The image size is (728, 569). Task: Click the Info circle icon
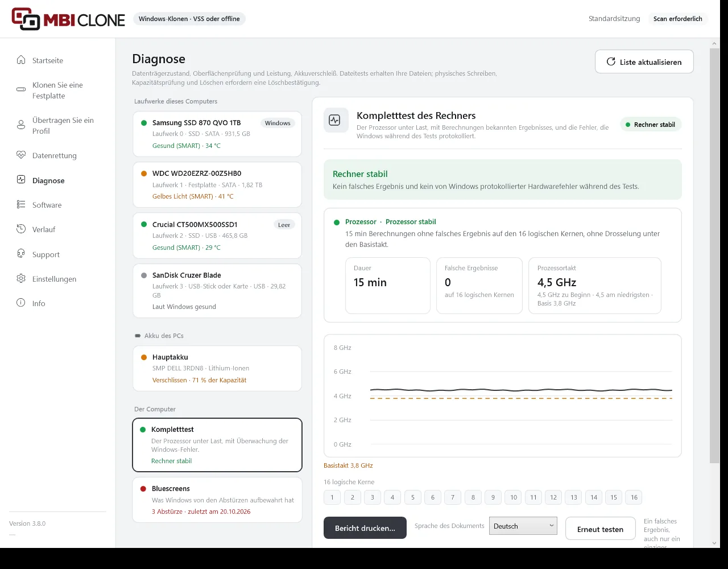(21, 303)
